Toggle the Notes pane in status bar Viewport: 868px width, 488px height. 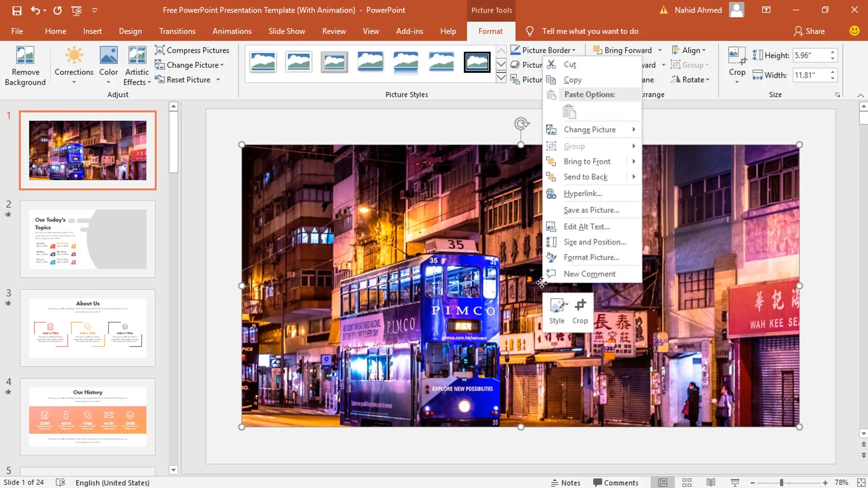(566, 483)
